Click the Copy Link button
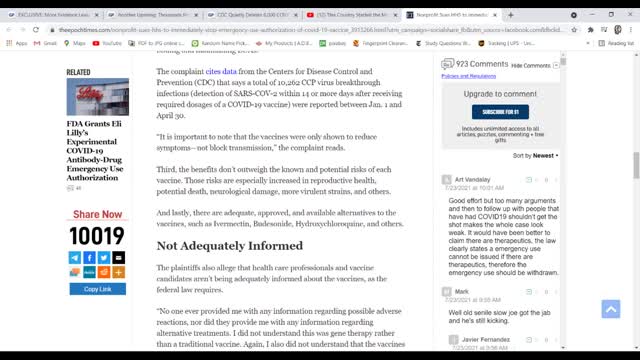 [x=98, y=289]
